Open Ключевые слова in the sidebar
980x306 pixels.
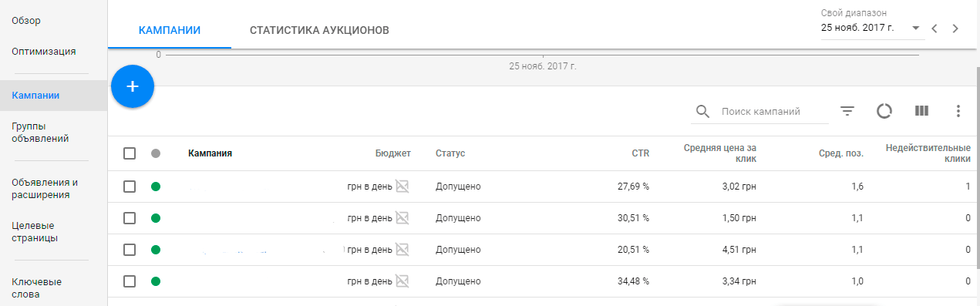tap(37, 288)
